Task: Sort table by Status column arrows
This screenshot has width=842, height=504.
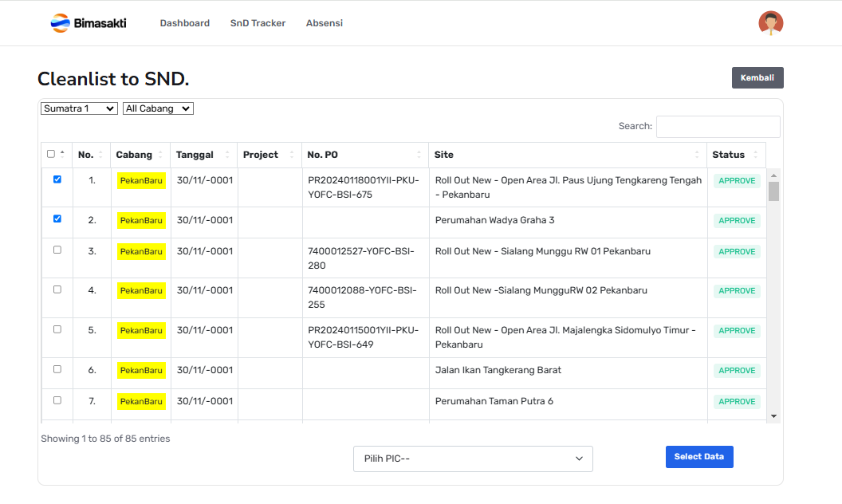Action: pos(754,155)
